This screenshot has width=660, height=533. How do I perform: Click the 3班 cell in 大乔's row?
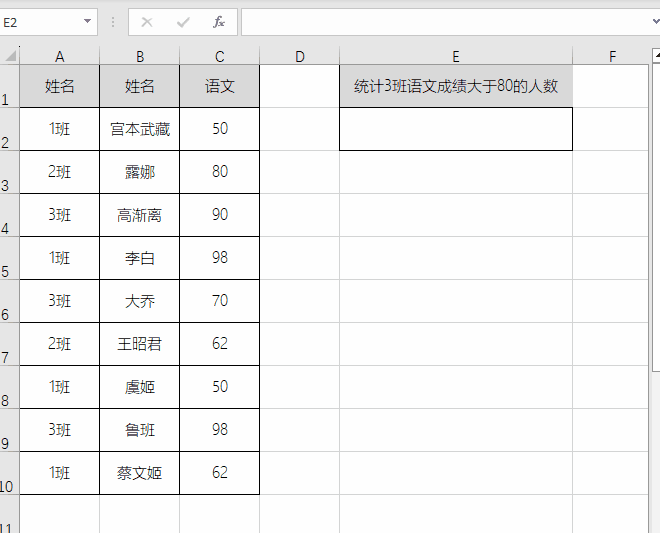click(59, 301)
